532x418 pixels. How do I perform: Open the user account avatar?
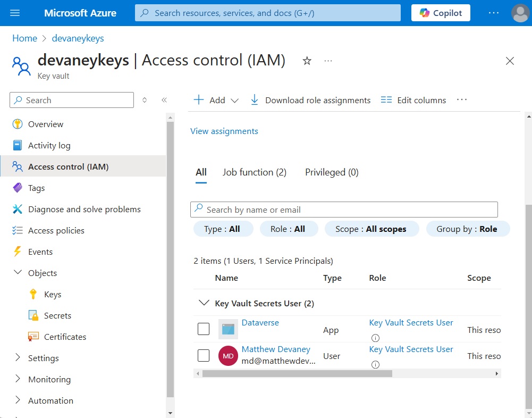tap(520, 13)
